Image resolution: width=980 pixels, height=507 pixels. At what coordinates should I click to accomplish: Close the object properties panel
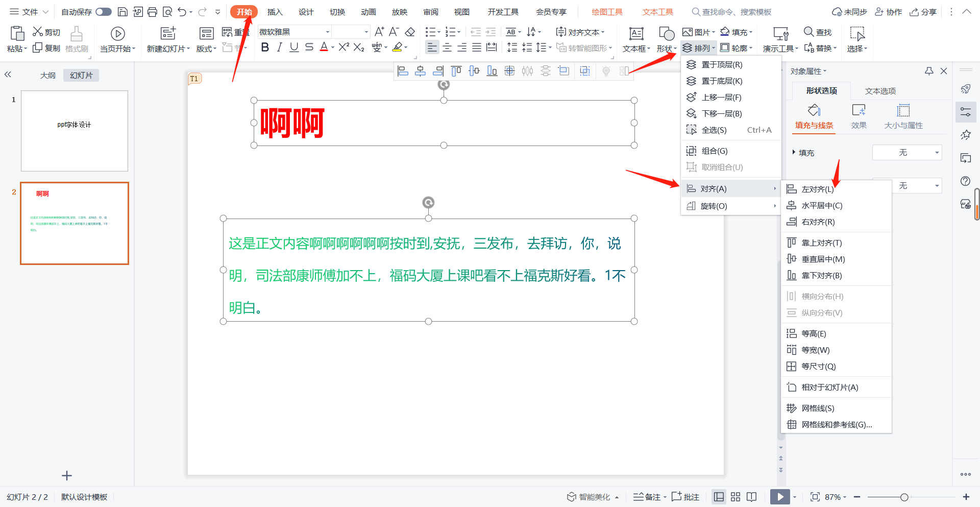[x=944, y=71]
